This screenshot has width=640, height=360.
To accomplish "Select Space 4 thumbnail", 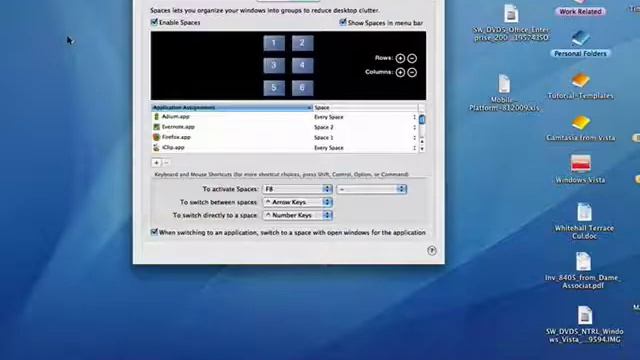I will [x=302, y=65].
